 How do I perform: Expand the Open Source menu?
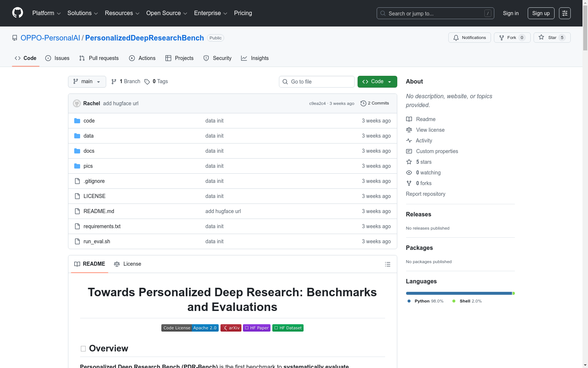[x=167, y=13]
